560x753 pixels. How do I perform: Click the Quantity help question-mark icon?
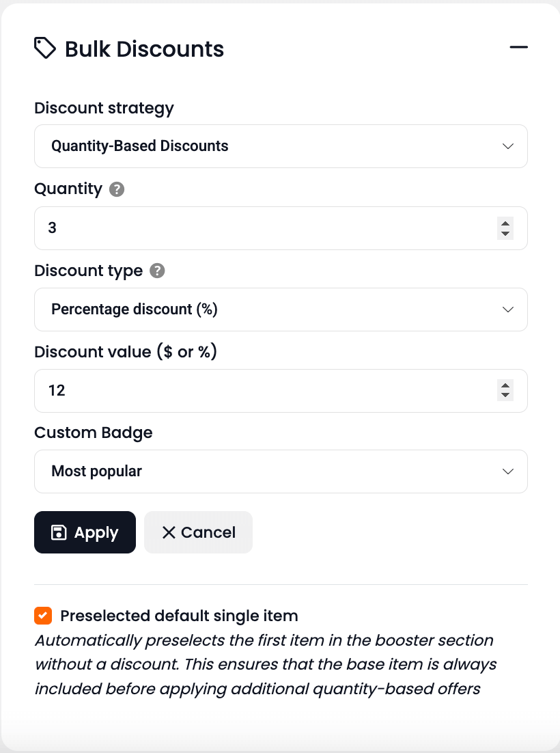pyautogui.click(x=117, y=189)
